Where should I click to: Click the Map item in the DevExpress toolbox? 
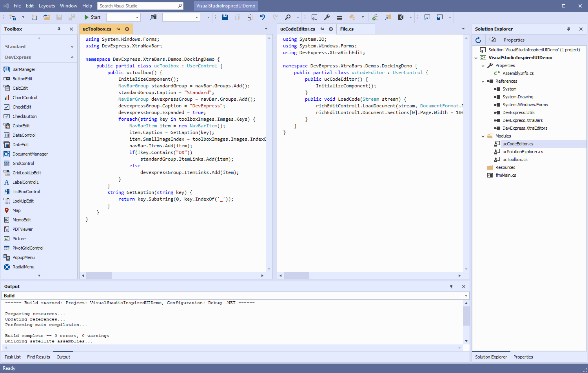pyautogui.click(x=18, y=210)
